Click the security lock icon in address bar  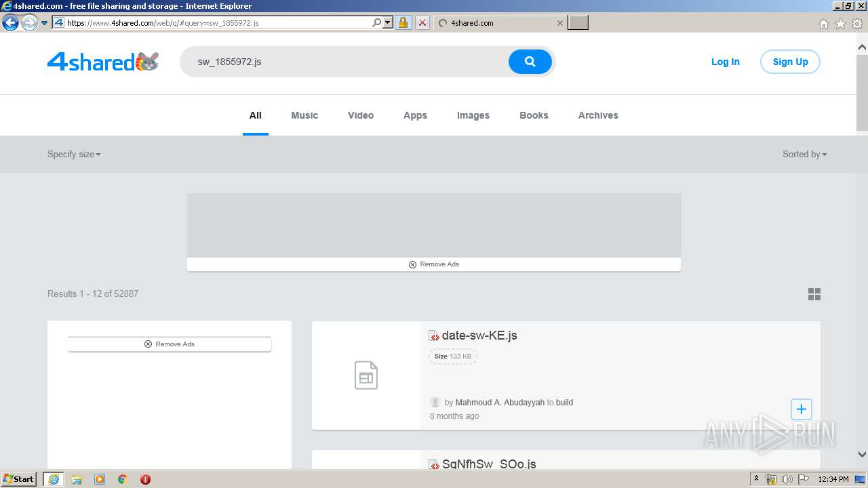pyautogui.click(x=403, y=23)
